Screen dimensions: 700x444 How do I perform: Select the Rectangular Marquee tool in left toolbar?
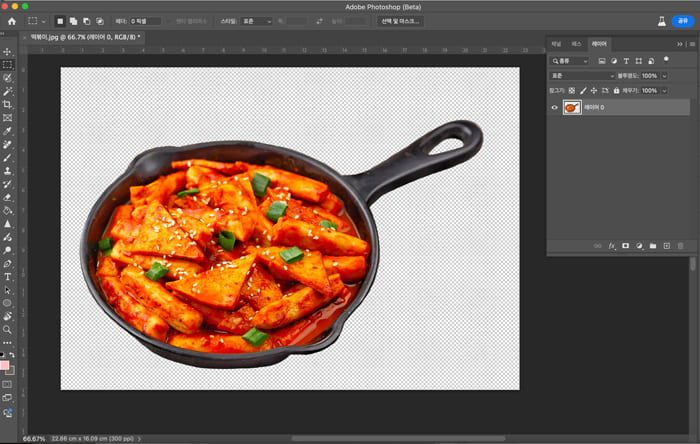tap(7, 65)
